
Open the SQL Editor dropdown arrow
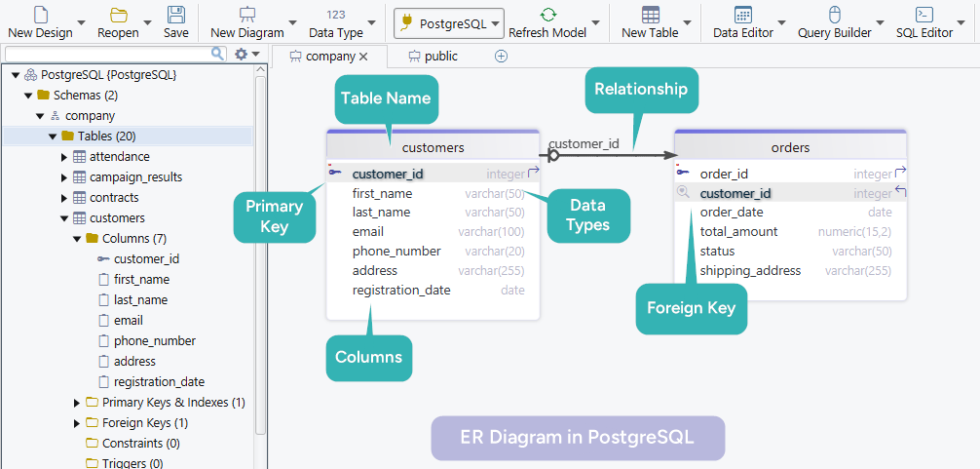[961, 23]
